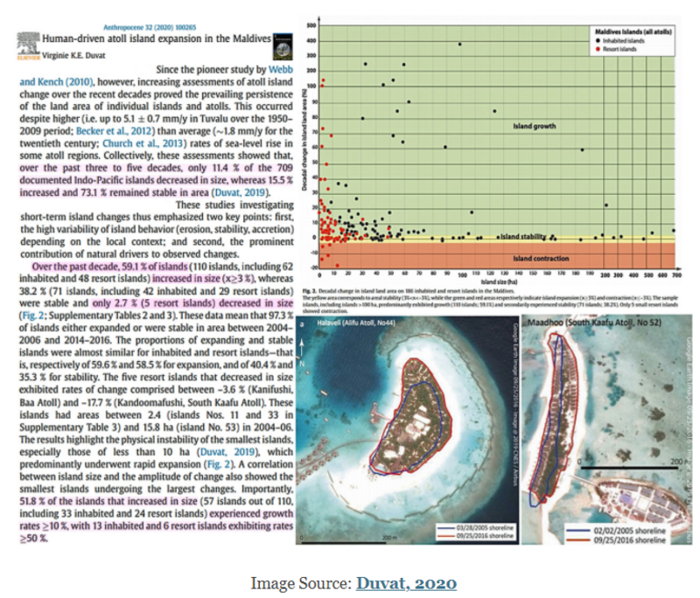Screen dimensions: 700x598
Task: Click the Maadhoo satellite image
Action: (x=606, y=430)
